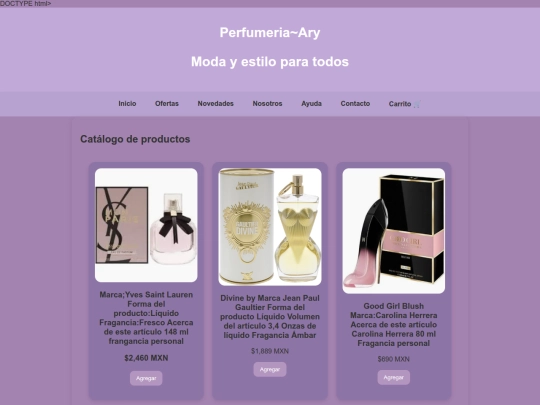Click the Perfumeria~Ary site title

(270, 33)
